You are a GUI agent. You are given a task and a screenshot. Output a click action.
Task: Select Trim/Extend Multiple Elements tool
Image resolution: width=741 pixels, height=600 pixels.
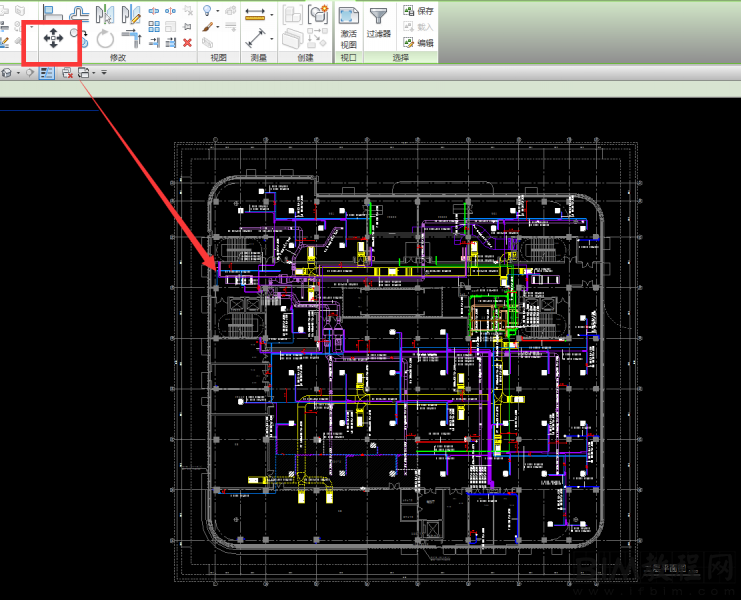tap(171, 43)
